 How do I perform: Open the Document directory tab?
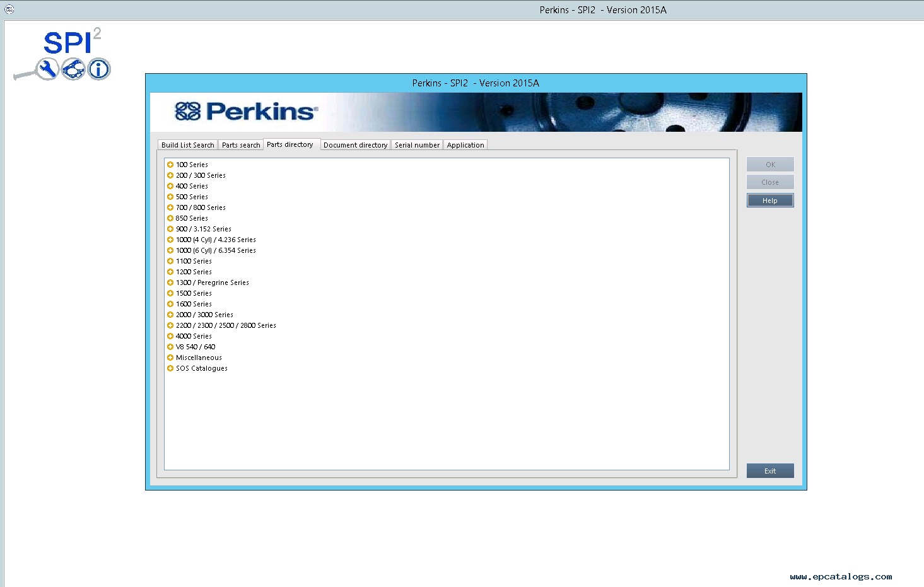point(355,145)
